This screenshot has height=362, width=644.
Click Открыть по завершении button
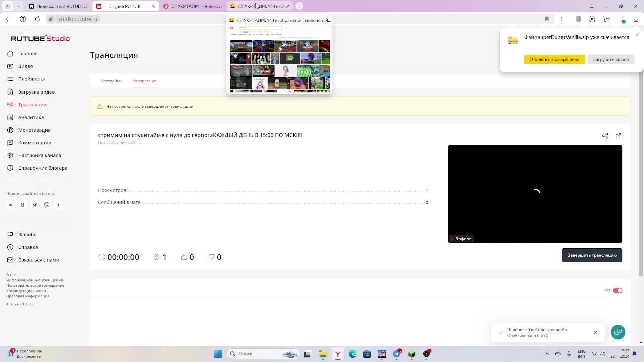554,59
